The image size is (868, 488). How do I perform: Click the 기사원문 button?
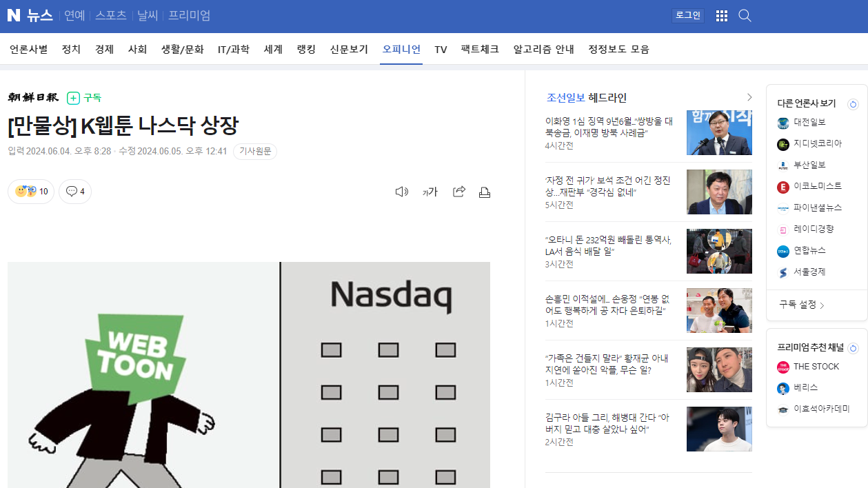click(255, 152)
